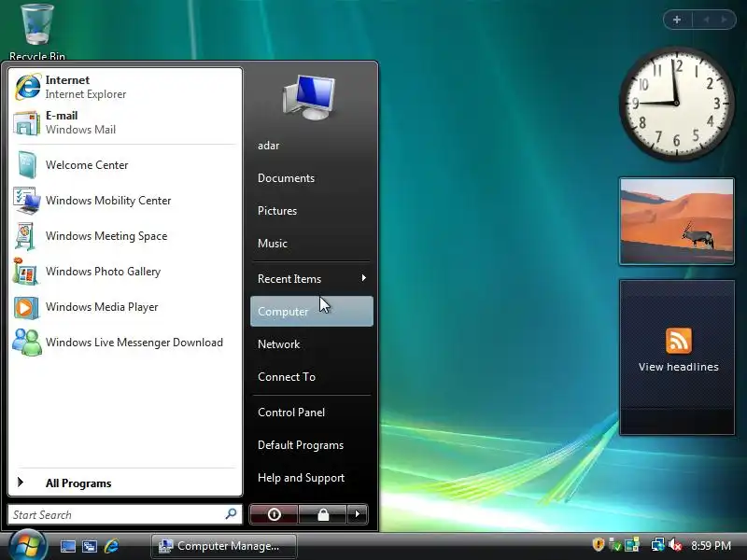Open the Welcome Center icon

[27, 165]
